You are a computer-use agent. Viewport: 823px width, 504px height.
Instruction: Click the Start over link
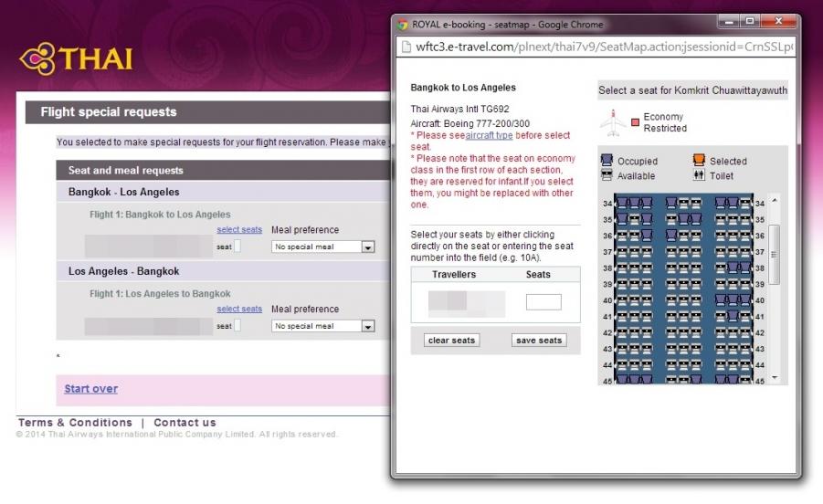pyautogui.click(x=90, y=389)
